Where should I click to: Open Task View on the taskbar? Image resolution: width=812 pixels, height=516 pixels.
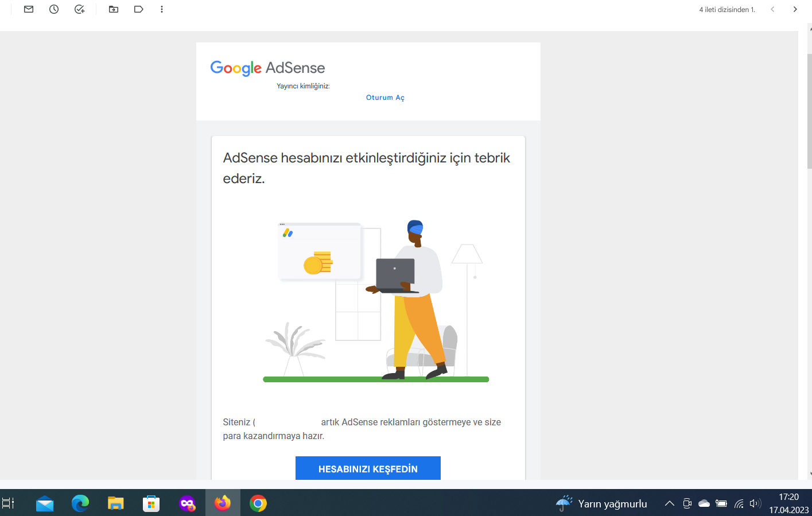pyautogui.click(x=8, y=503)
